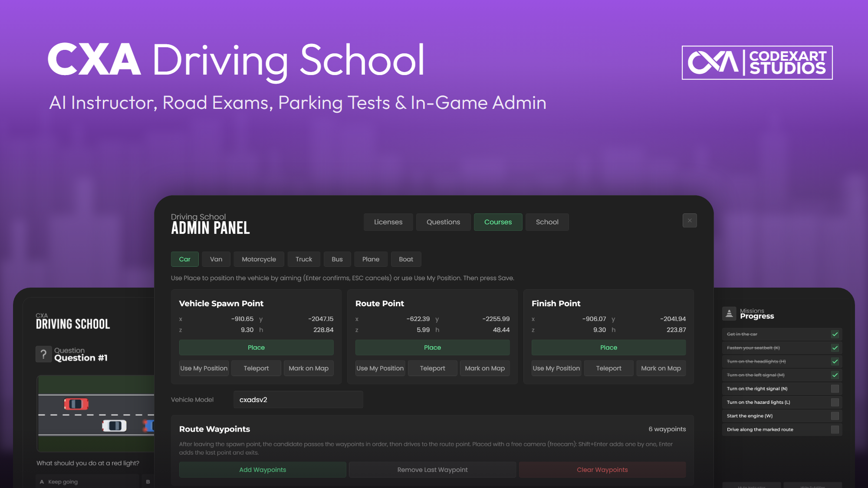Click the road scene image in Question #1

tap(96, 414)
